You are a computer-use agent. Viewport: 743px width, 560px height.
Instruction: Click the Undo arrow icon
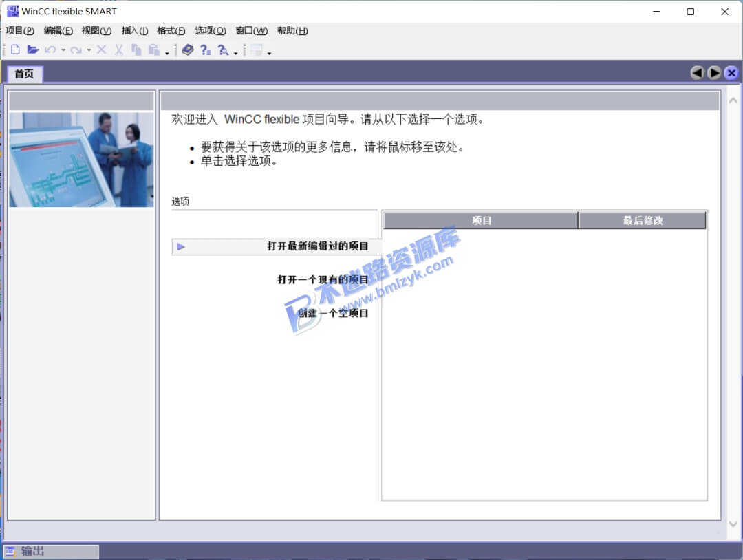click(x=50, y=50)
